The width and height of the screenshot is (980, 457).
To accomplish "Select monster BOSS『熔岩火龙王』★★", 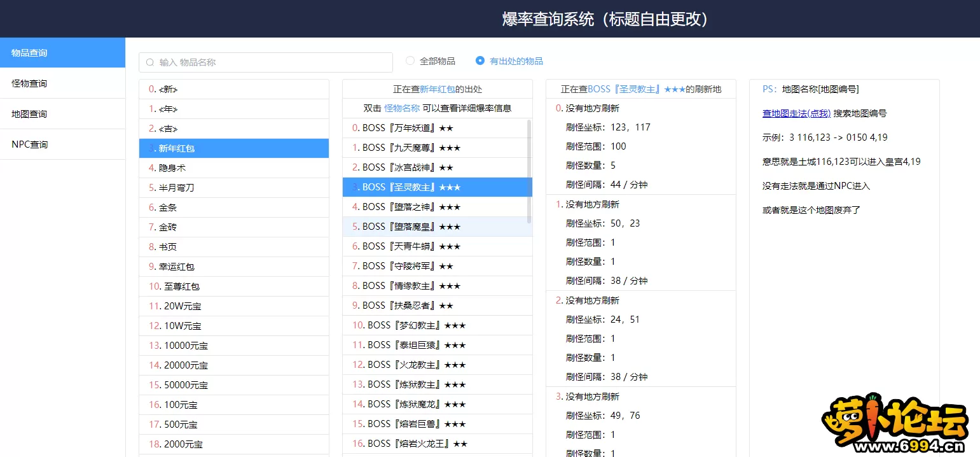I will click(438, 444).
